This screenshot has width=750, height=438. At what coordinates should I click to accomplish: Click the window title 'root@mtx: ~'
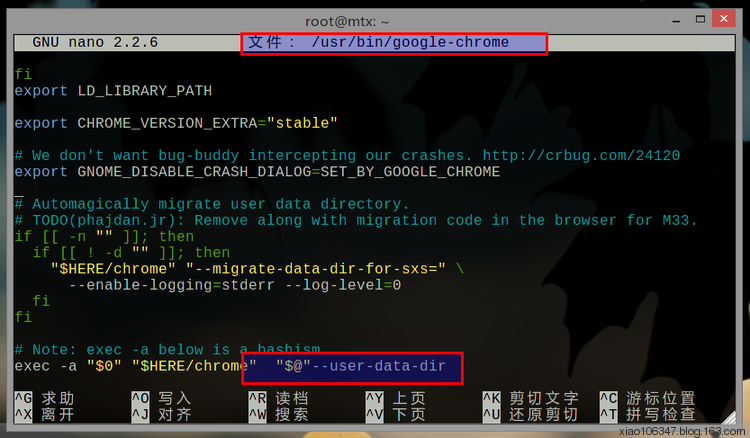point(347,22)
